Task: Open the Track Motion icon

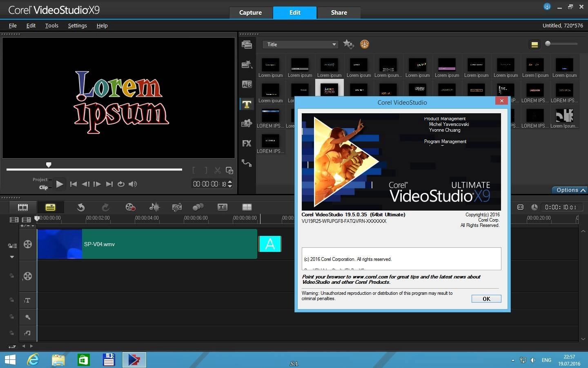Action: 198,207
